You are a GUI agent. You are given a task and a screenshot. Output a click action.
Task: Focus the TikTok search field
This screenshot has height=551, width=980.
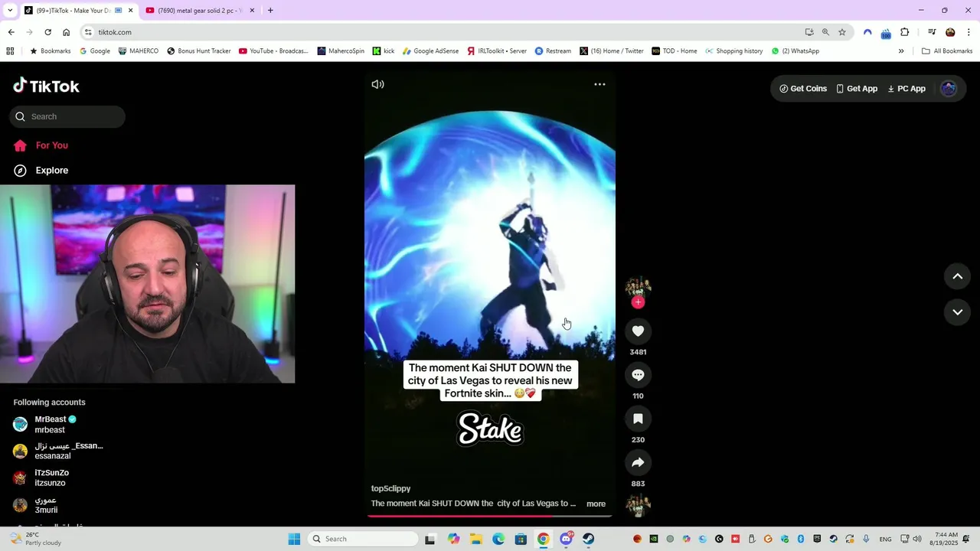coord(67,116)
